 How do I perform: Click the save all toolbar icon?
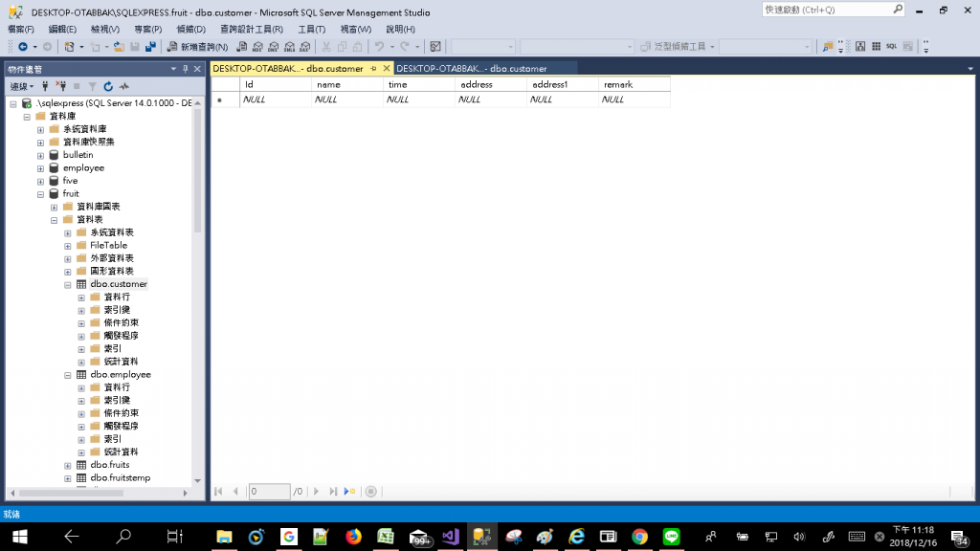tap(150, 47)
